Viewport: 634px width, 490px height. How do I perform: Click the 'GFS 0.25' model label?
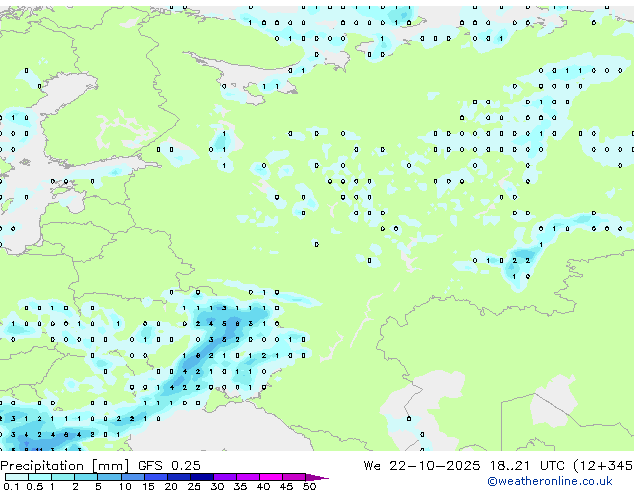tap(169, 466)
